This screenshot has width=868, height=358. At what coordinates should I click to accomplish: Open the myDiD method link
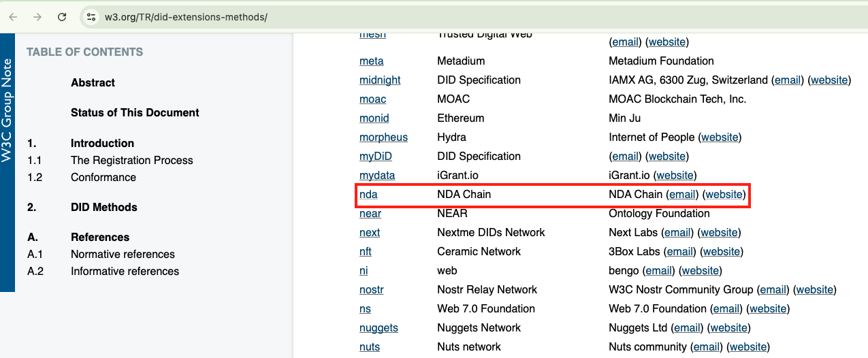pyautogui.click(x=376, y=156)
